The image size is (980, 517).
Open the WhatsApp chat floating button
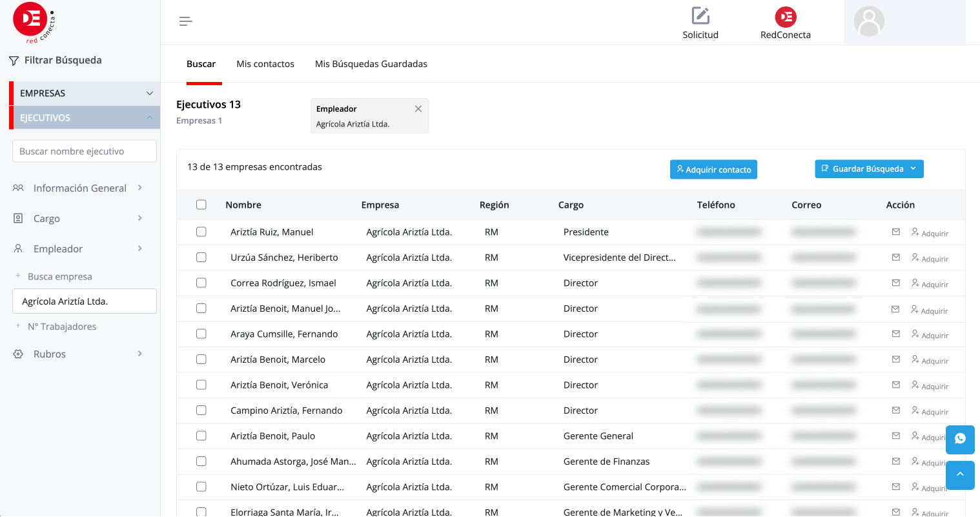(x=960, y=440)
